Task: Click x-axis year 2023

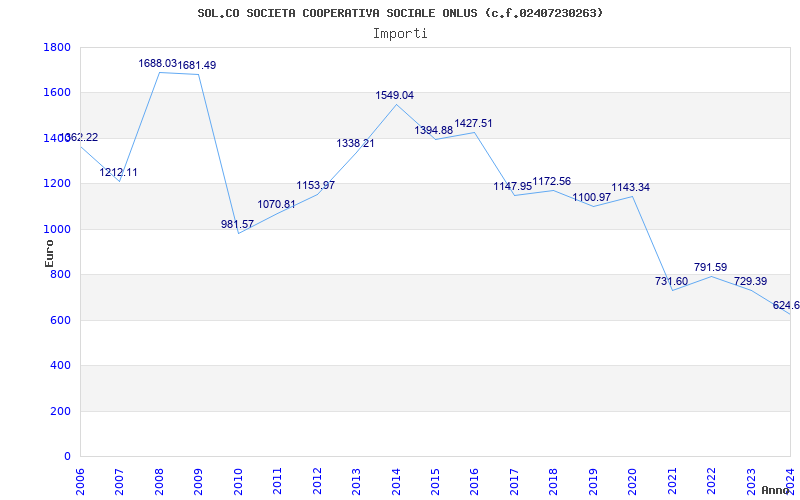Action: [x=751, y=481]
